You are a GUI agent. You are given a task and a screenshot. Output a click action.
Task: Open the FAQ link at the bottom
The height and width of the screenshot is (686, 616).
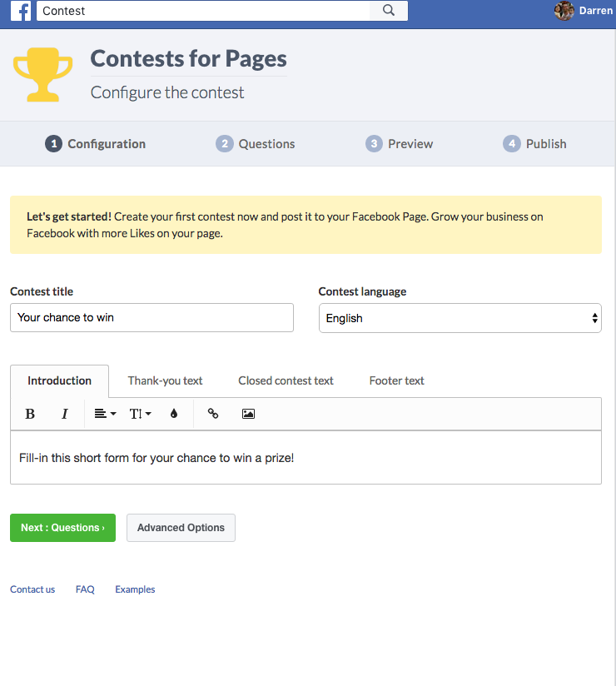[85, 589]
